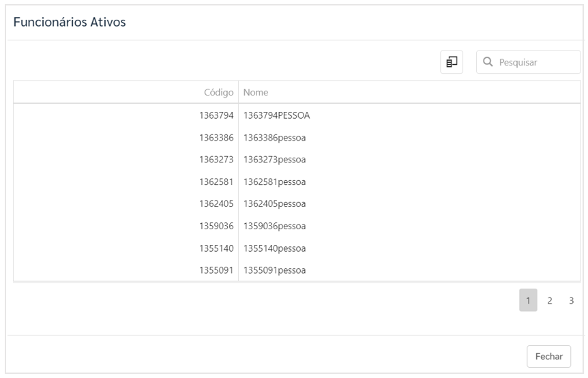Select row 1363273pessoa
The height and width of the screenshot is (378, 588).
point(297,160)
